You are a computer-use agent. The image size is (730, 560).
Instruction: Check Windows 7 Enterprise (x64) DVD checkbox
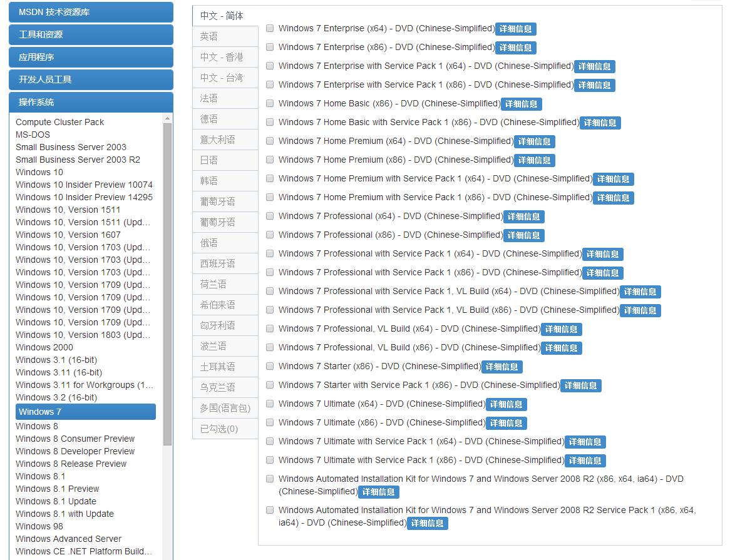(x=270, y=28)
